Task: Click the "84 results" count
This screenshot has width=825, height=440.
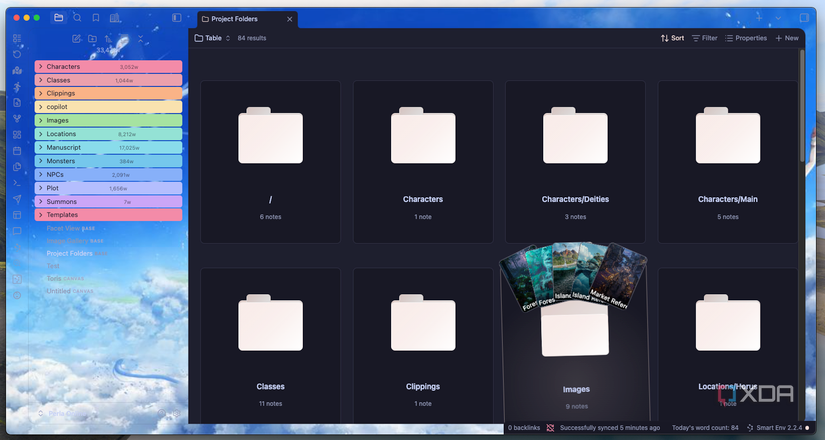Action: tap(251, 38)
